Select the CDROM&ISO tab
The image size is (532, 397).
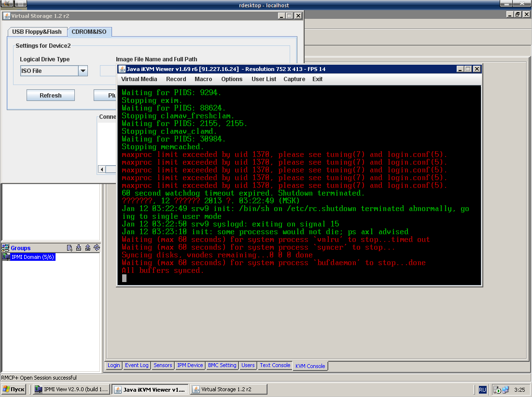(89, 31)
